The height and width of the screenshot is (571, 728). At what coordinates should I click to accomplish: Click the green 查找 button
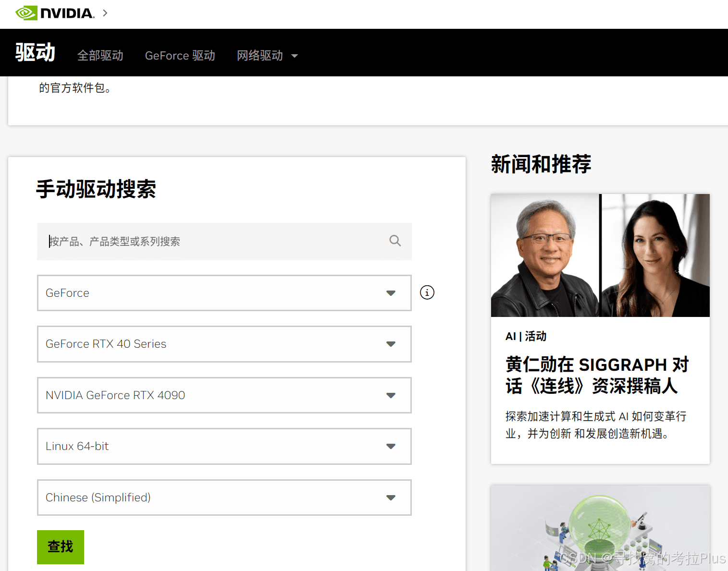(x=61, y=547)
